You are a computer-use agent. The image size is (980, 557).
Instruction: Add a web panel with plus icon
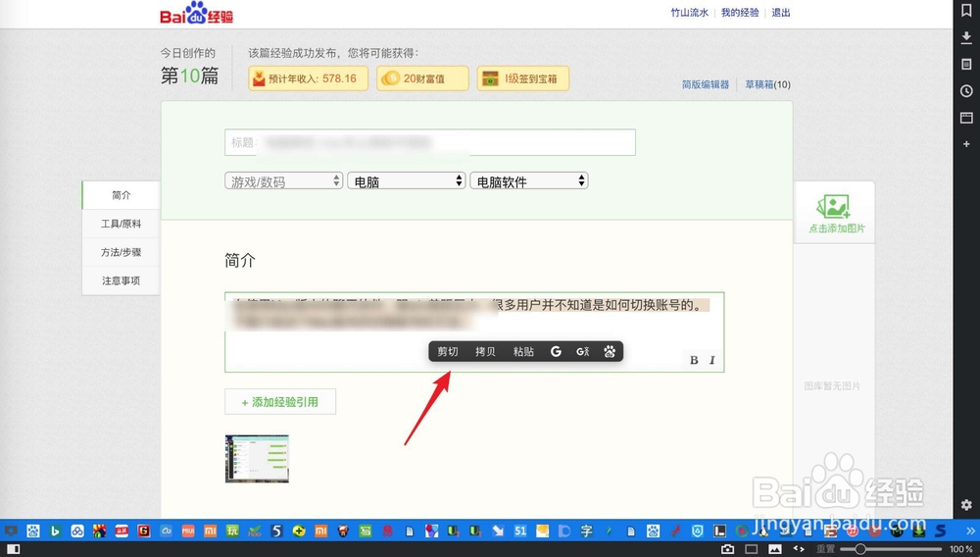966,144
